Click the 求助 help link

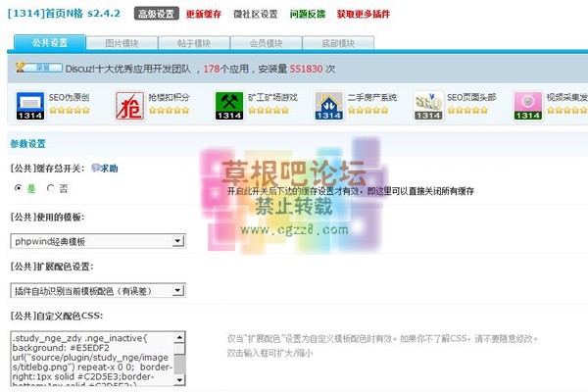109,169
